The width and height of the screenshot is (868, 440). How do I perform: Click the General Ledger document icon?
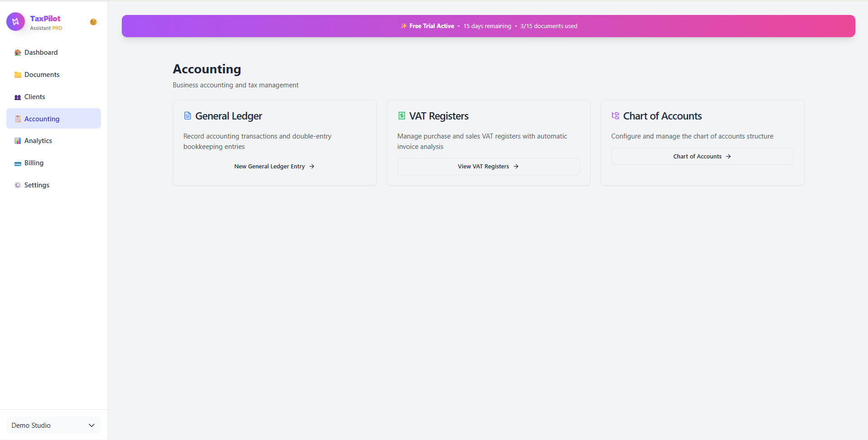(x=187, y=115)
